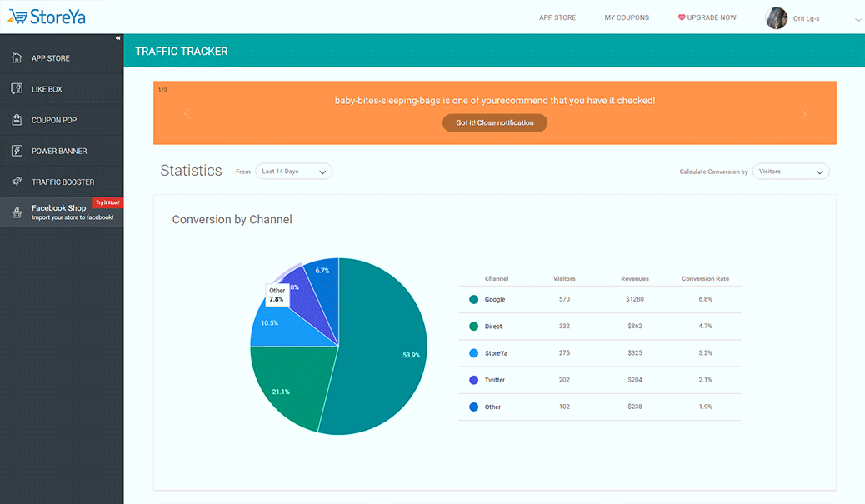Click the App Store home icon in sidebar
Screen dimensions: 865x504
[x=17, y=58]
